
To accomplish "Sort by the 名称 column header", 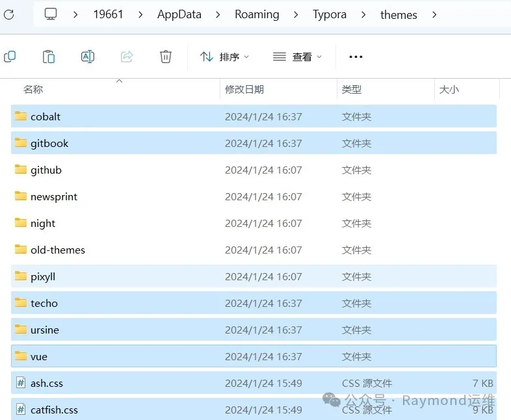I will (33, 89).
